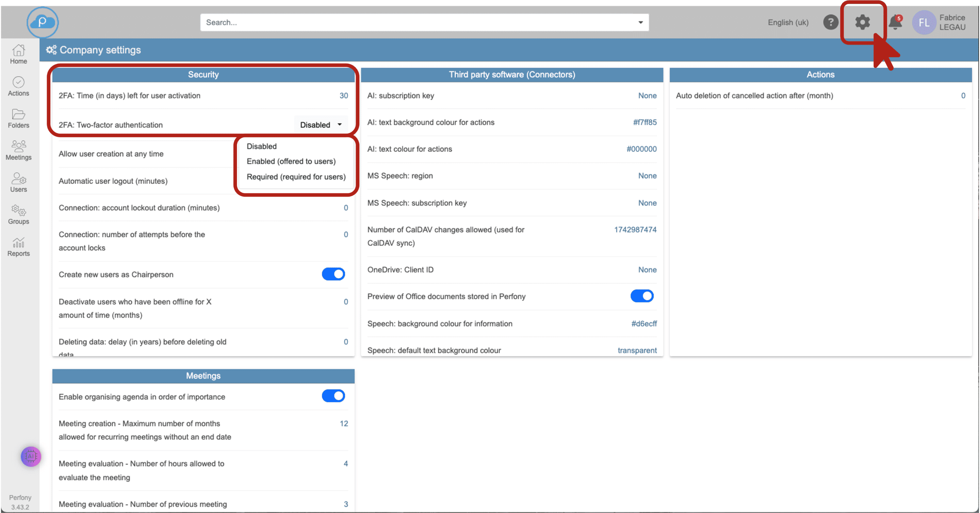980x513 pixels.
Task: Click the help question mark icon
Action: [x=831, y=22]
